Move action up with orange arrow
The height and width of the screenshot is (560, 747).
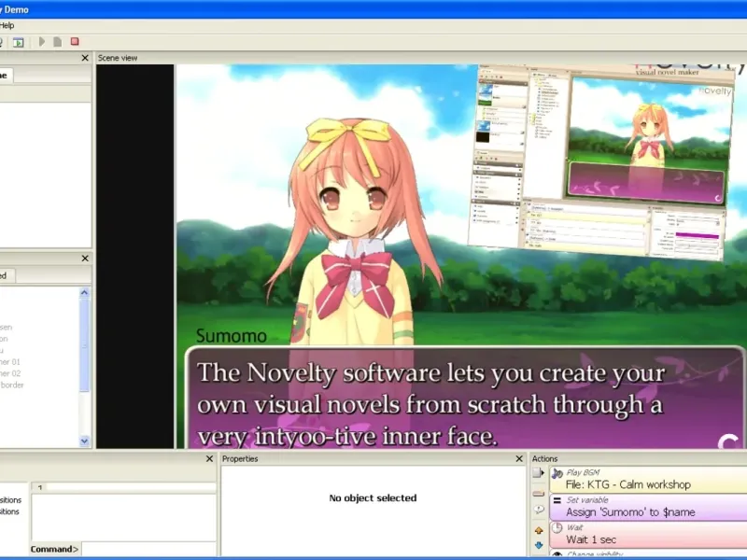(x=539, y=530)
